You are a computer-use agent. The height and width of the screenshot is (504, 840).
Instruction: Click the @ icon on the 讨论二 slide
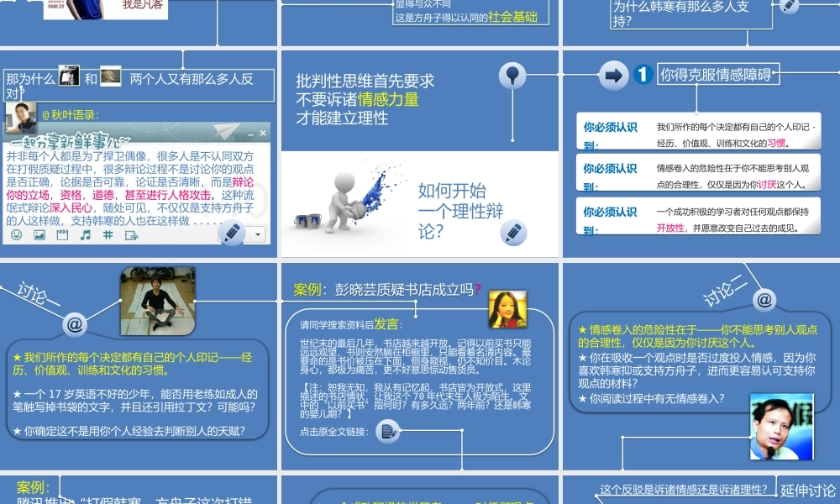pos(764,299)
